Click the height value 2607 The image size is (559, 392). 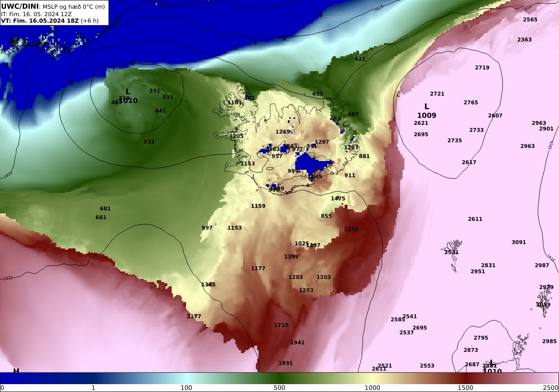(495, 116)
